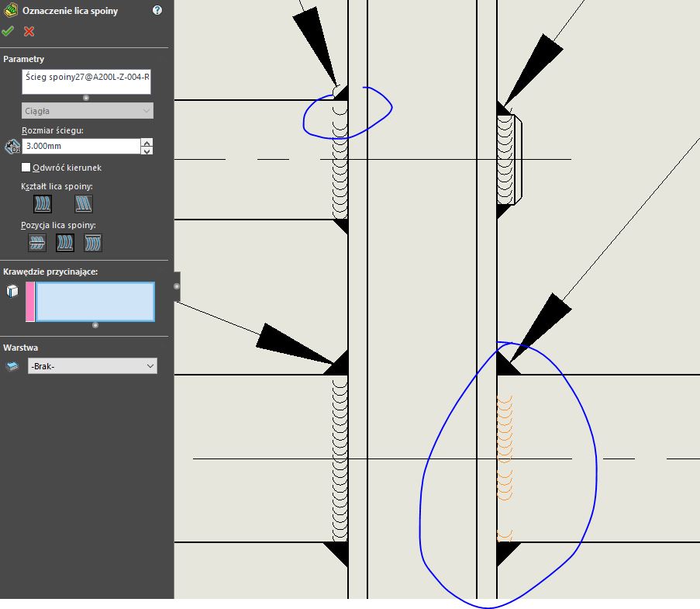The image size is (700, 609).
Task: Choose third Pozycja lica spoiny position icon
Action: pos(93,243)
